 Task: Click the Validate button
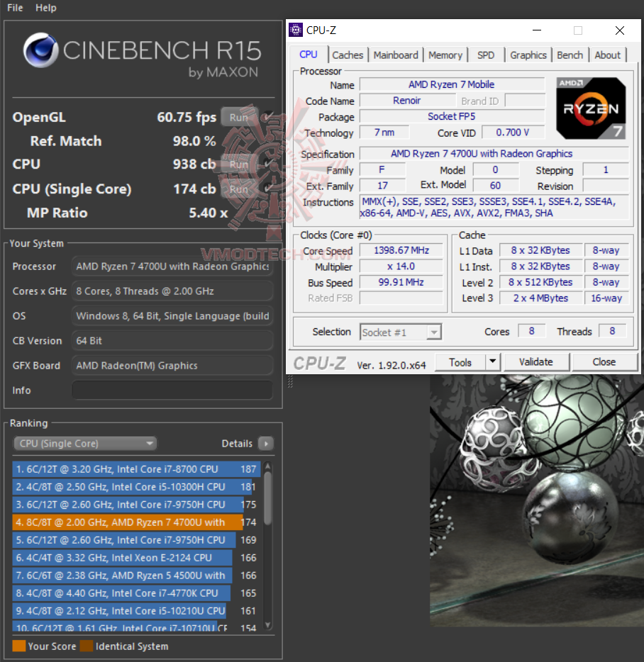tap(535, 361)
